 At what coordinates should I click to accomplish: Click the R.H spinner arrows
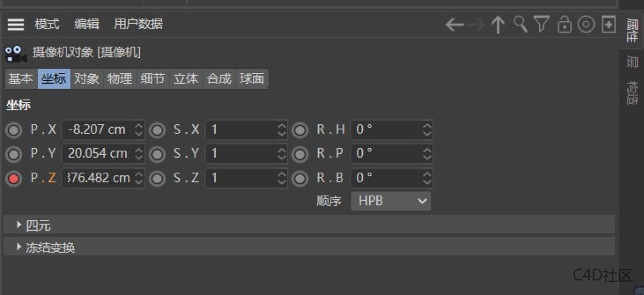pyautogui.click(x=427, y=130)
